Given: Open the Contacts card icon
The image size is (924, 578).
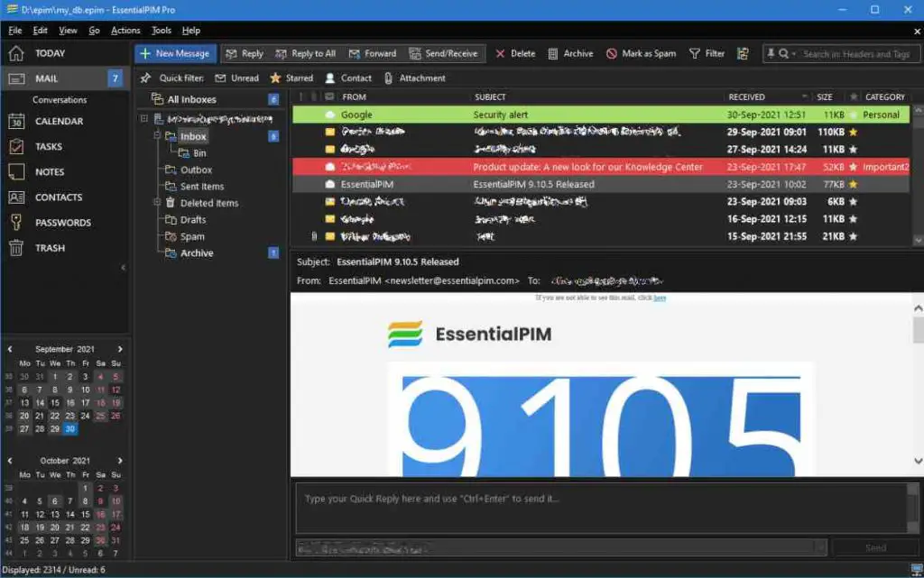Looking at the screenshot, I should (x=16, y=197).
